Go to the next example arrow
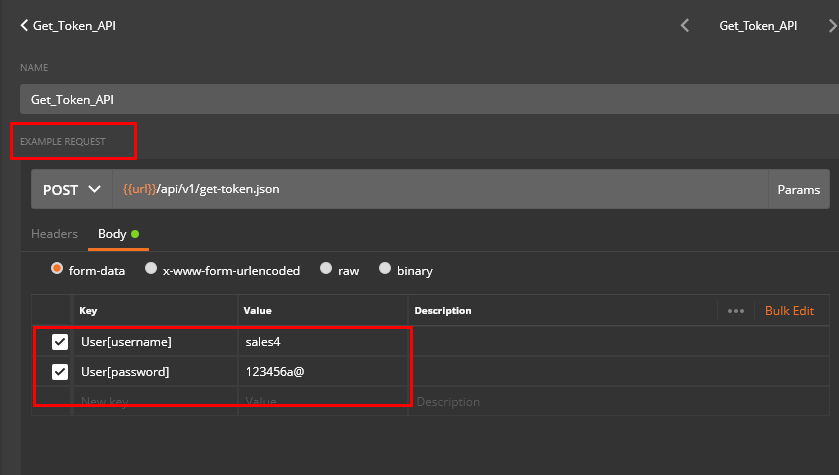839x475 pixels. [x=831, y=26]
